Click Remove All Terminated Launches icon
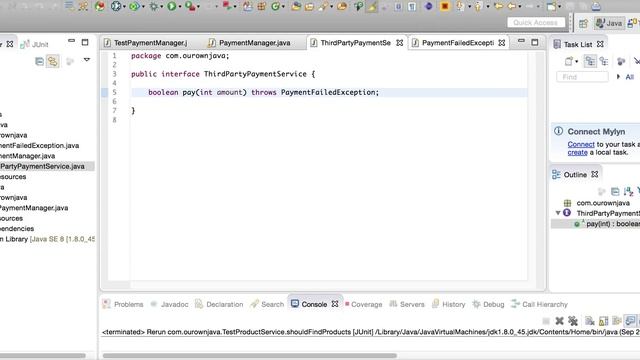 (x=573, y=321)
